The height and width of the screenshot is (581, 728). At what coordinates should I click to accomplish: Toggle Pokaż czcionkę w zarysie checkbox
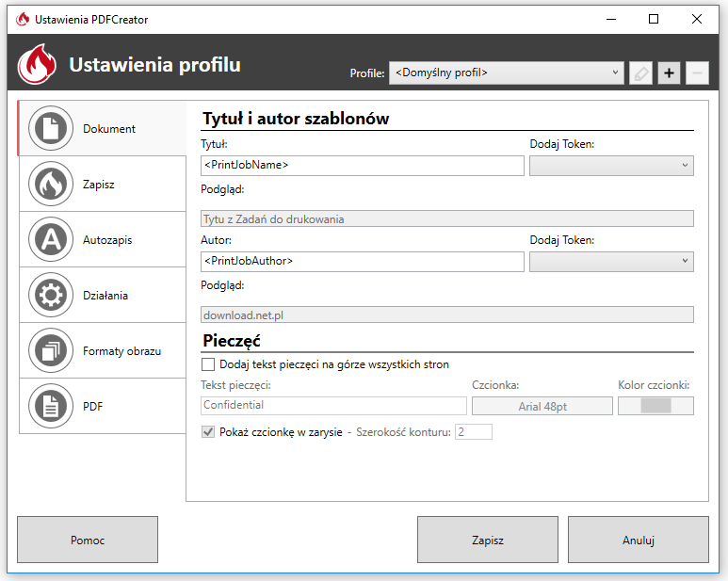pos(208,432)
